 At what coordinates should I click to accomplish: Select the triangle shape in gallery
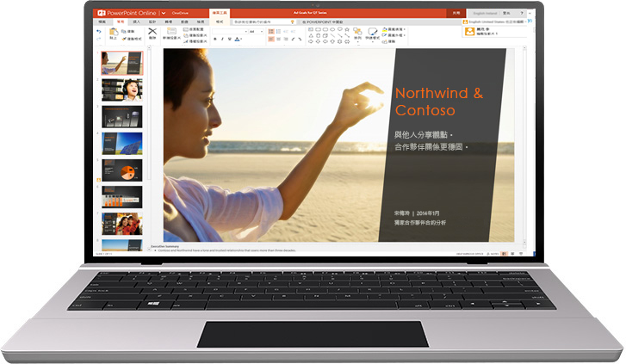tap(311, 35)
